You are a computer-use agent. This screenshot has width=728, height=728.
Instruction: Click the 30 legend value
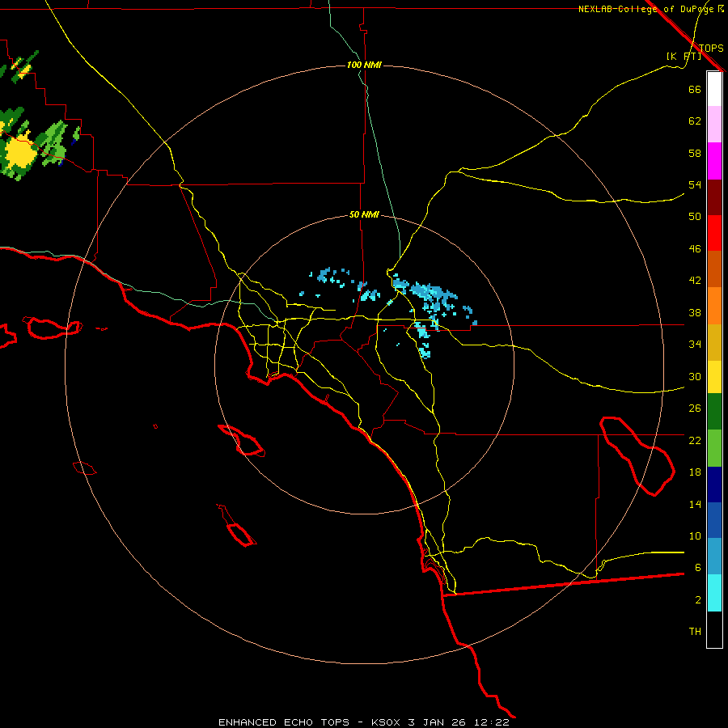pos(695,376)
